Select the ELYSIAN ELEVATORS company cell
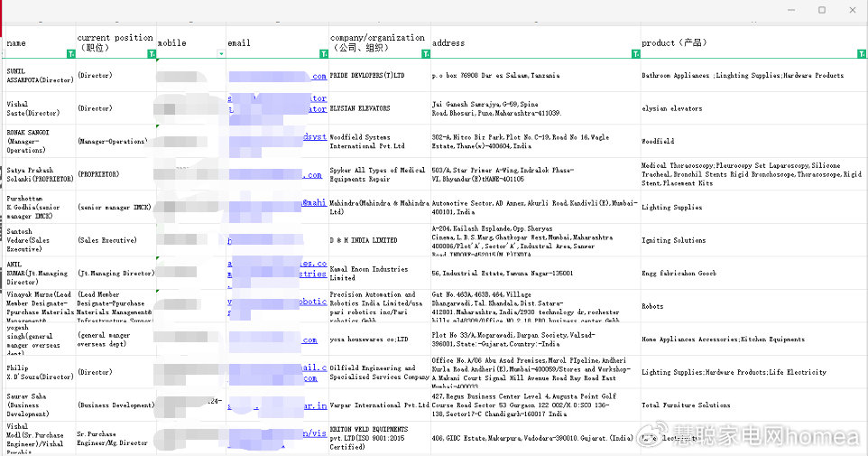The height and width of the screenshot is (456, 868). point(380,108)
